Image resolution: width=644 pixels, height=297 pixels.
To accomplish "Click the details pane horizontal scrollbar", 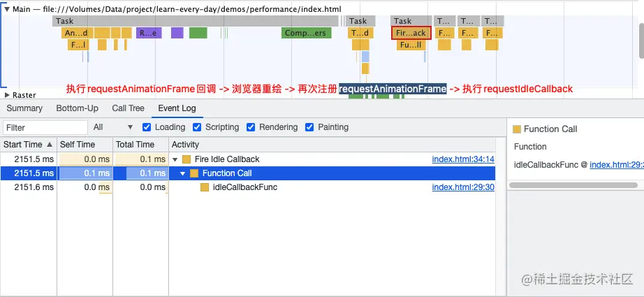I will pyautogui.click(x=573, y=185).
